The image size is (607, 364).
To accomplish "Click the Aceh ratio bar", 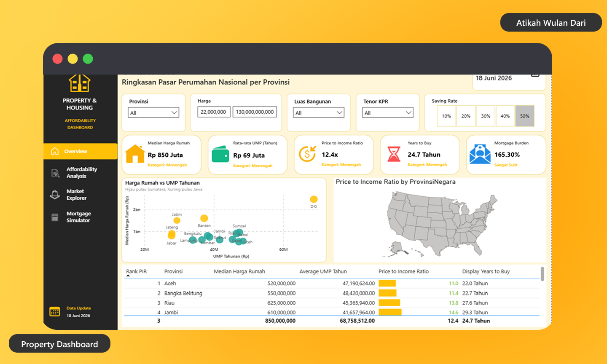I will 387,283.
